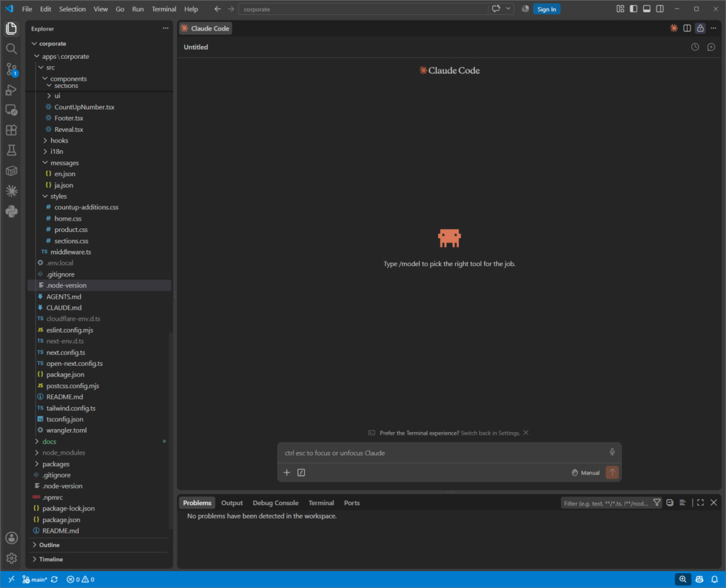Click the Sign In button
This screenshot has height=588, width=726.
(547, 9)
